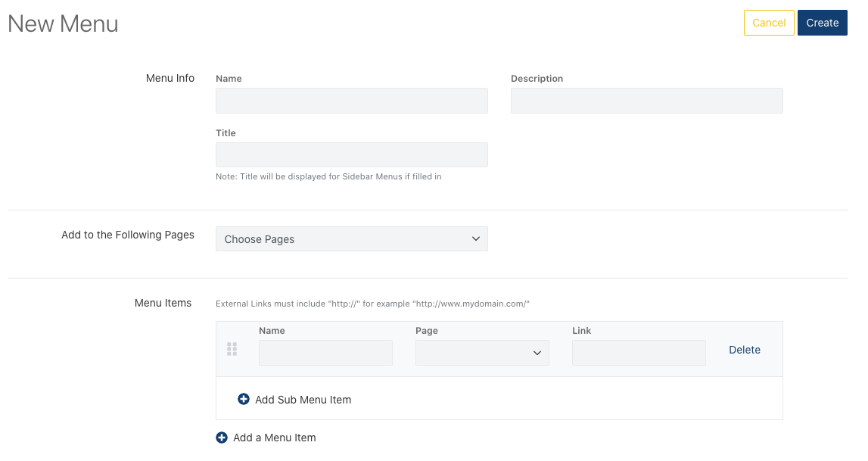Viewport: 868px width, 461px height.
Task: Click the Cancel button
Action: (769, 23)
